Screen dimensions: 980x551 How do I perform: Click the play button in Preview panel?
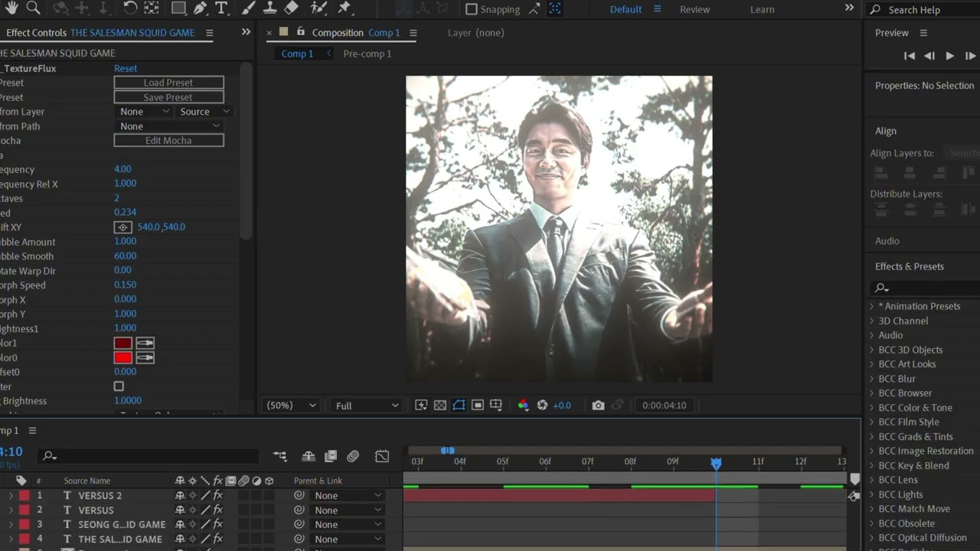point(949,56)
